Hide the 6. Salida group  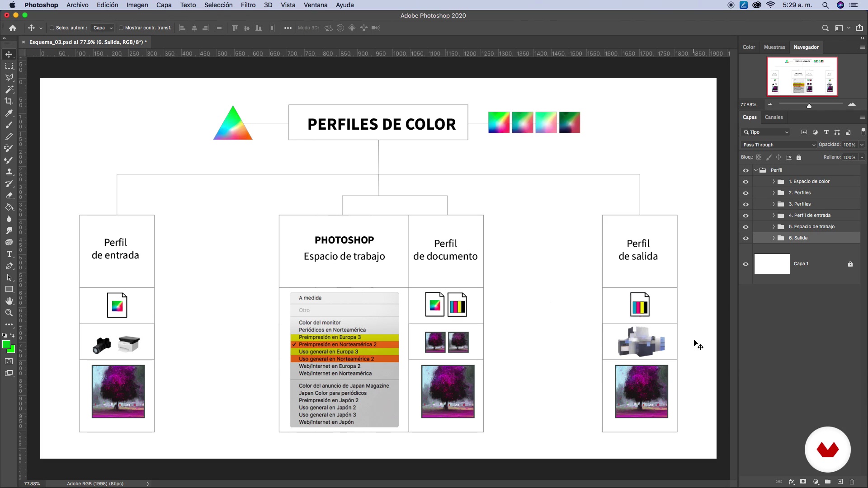pos(746,238)
